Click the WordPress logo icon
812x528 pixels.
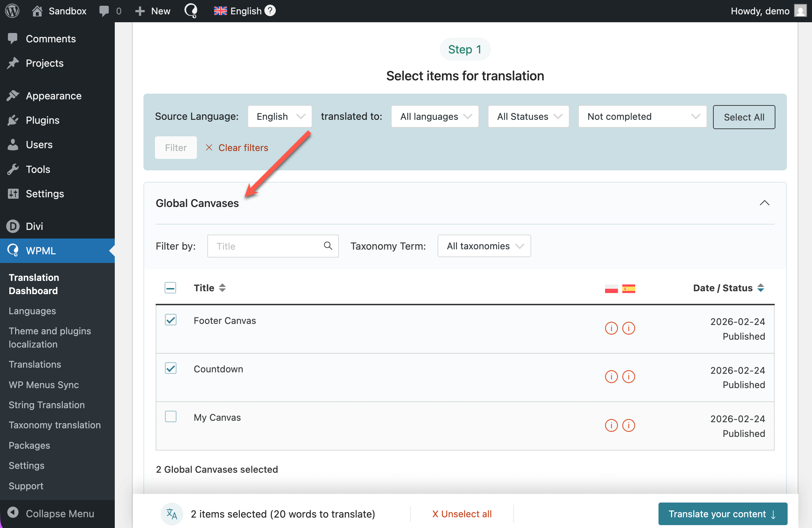[x=12, y=11]
